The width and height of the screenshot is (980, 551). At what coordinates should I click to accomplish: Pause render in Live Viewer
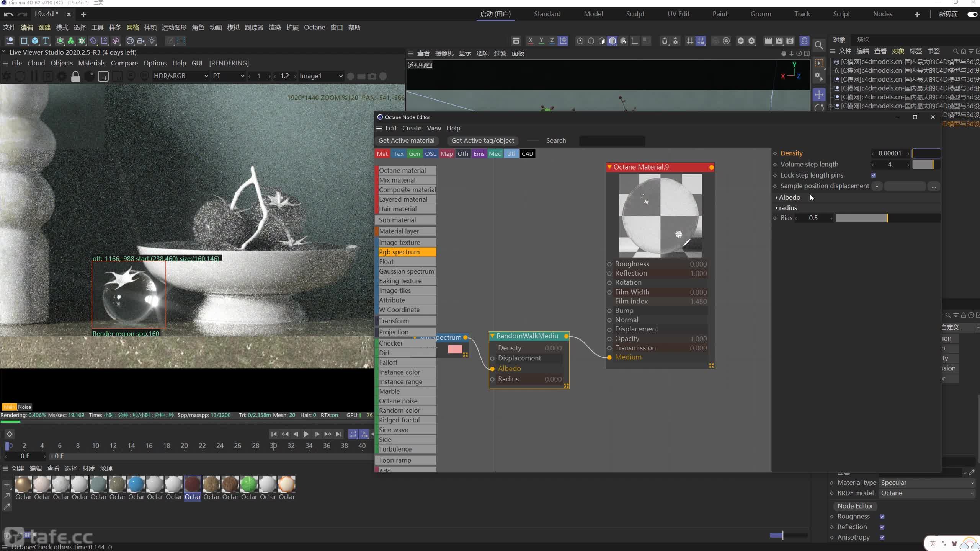coord(34,76)
